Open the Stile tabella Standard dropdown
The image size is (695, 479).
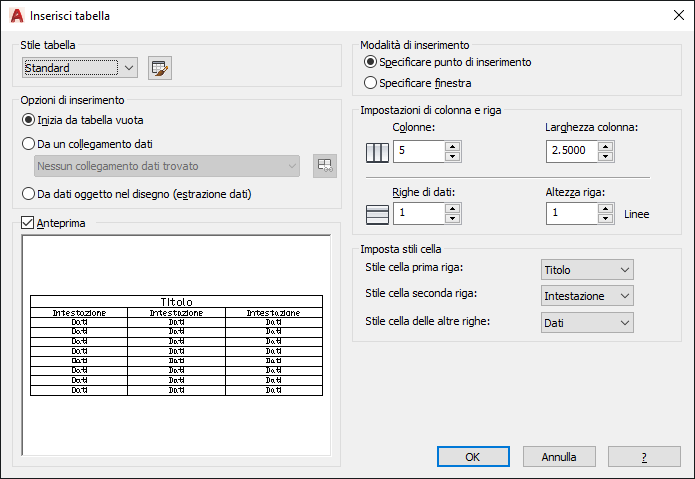pyautogui.click(x=80, y=68)
